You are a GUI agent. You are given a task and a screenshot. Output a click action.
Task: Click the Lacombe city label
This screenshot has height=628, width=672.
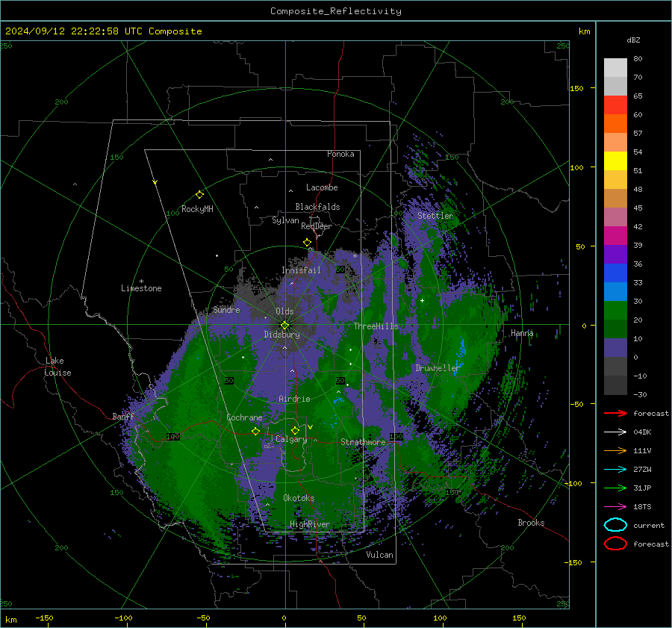tap(322, 187)
